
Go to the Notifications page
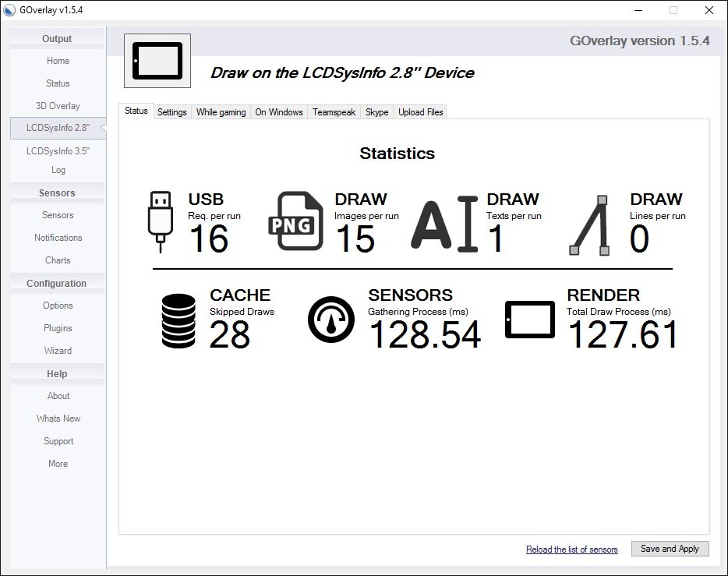click(58, 238)
